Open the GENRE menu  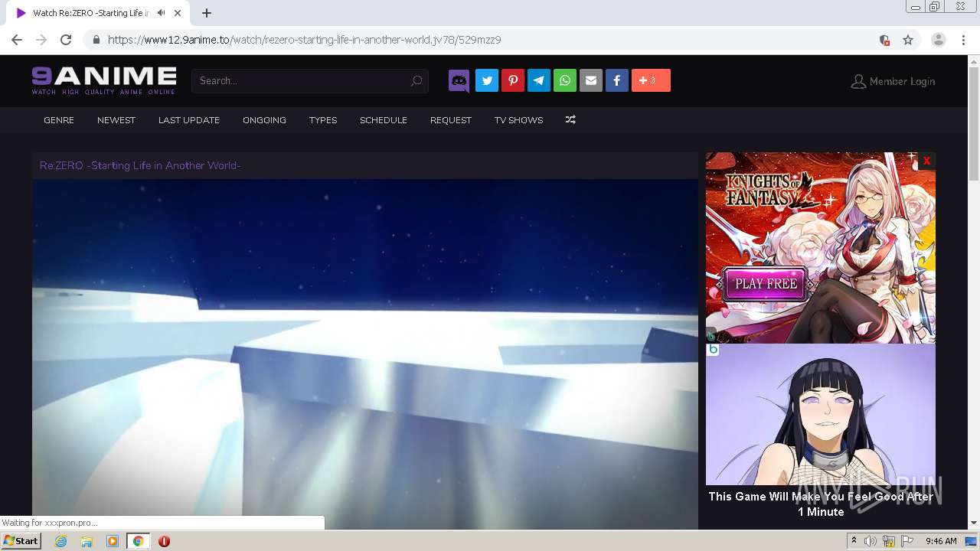pyautogui.click(x=59, y=120)
